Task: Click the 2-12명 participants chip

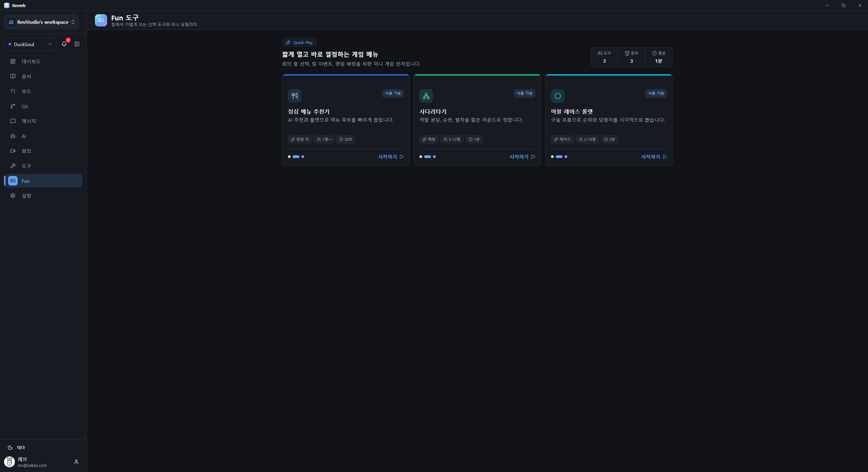Action: tap(452, 139)
